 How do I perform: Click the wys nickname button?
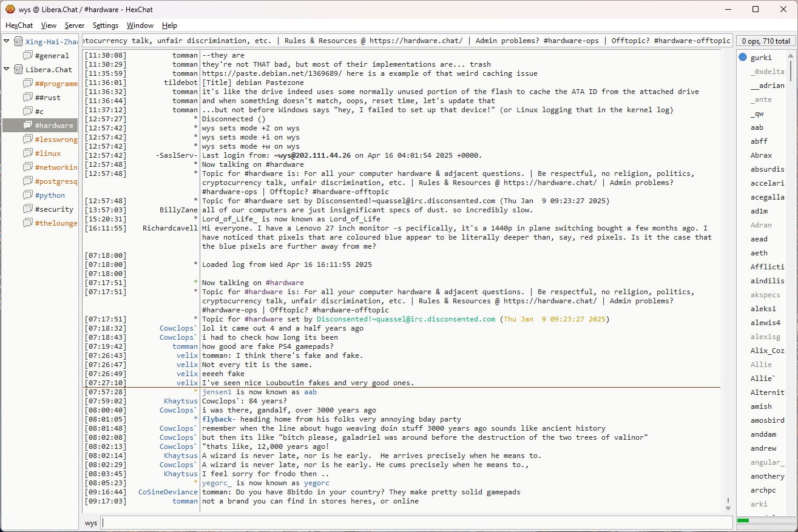click(91, 523)
